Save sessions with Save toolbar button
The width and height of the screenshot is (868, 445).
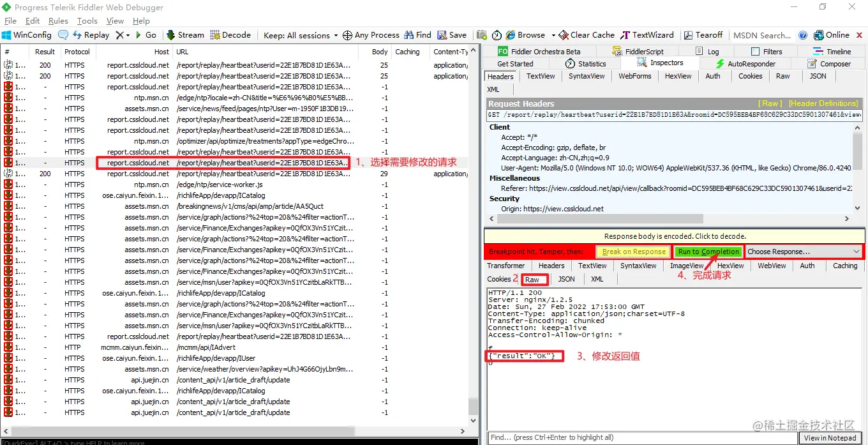point(451,35)
